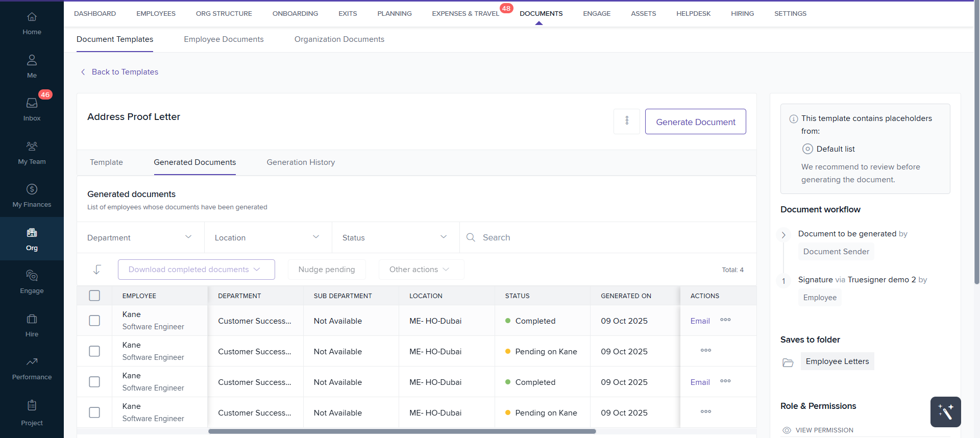The width and height of the screenshot is (980, 438).
Task: Select the Default list radio option
Action: (x=807, y=149)
